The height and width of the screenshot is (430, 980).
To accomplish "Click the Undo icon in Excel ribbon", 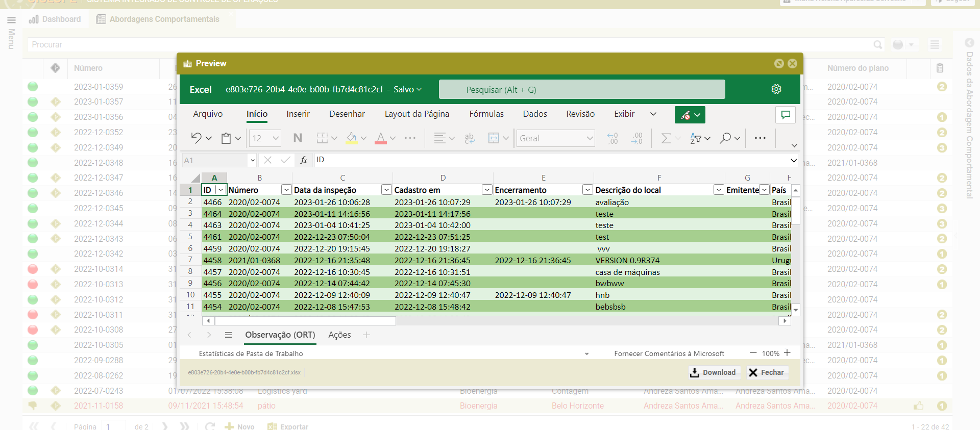I will [197, 138].
